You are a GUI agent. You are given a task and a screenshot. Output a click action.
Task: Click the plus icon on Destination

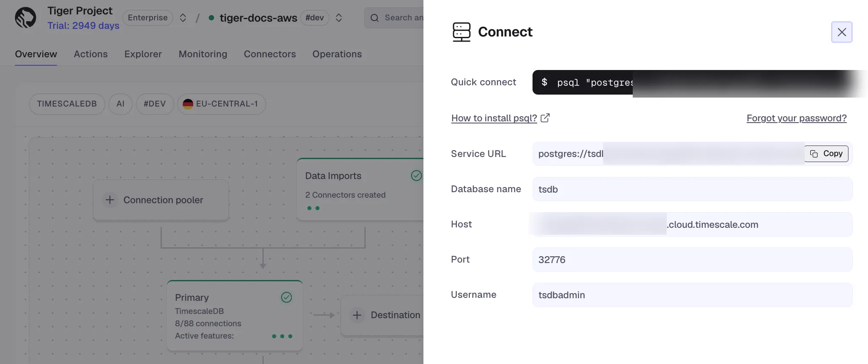coord(357,315)
